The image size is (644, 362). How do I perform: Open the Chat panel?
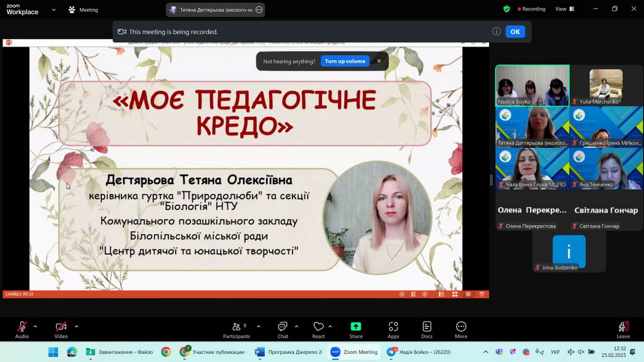coord(282,329)
